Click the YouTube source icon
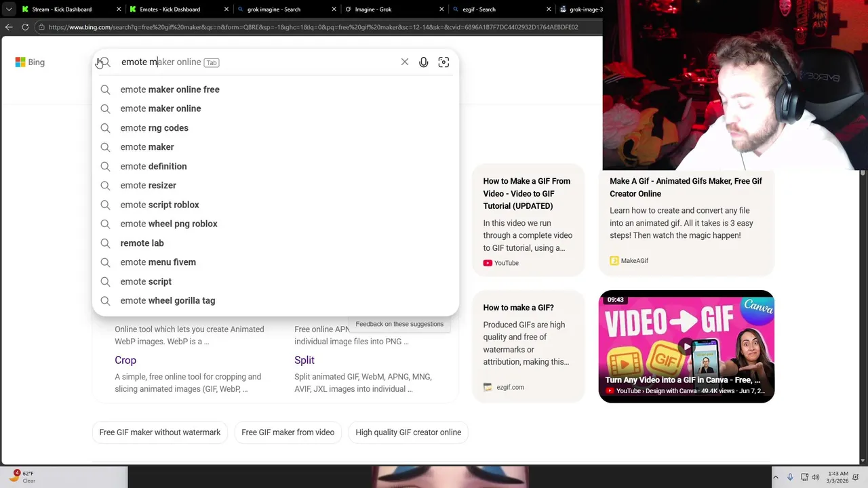This screenshot has height=488, width=868. pos(488,263)
